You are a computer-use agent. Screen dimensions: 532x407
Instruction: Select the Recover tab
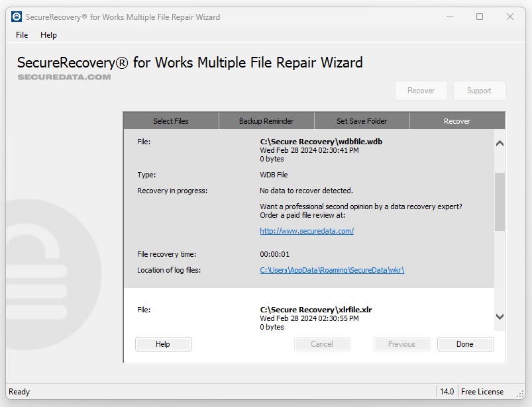tap(456, 121)
